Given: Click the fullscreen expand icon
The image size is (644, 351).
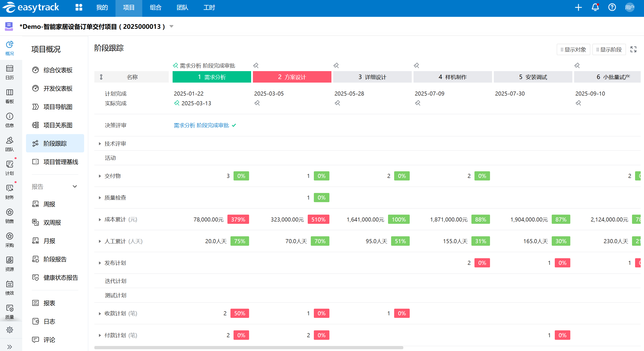Looking at the screenshot, I should pos(633,49).
